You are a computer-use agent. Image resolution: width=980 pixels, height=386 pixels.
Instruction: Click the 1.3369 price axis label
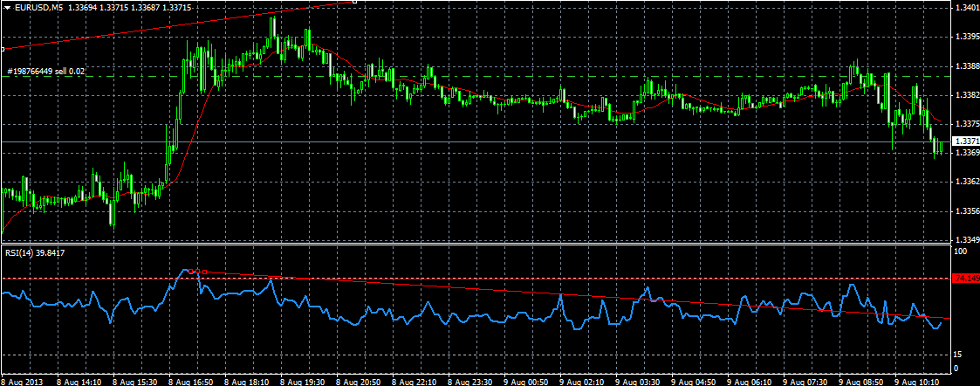pyautogui.click(x=966, y=153)
